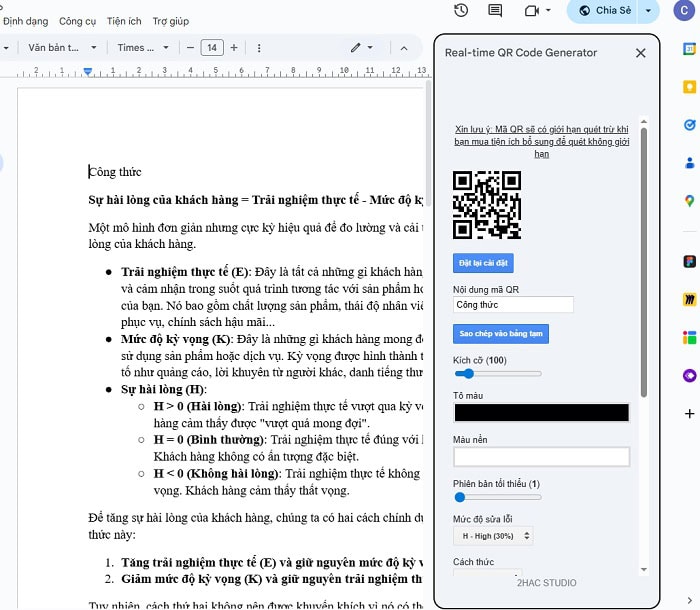Decrease font size minus button
This screenshot has width=700, height=610.
coord(190,47)
